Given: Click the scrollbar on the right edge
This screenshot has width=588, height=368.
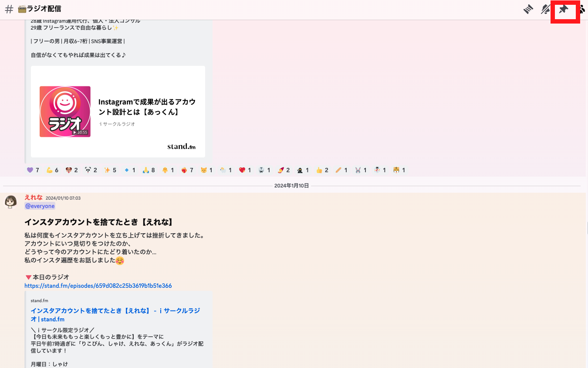Looking at the screenshot, I should tap(586, 227).
